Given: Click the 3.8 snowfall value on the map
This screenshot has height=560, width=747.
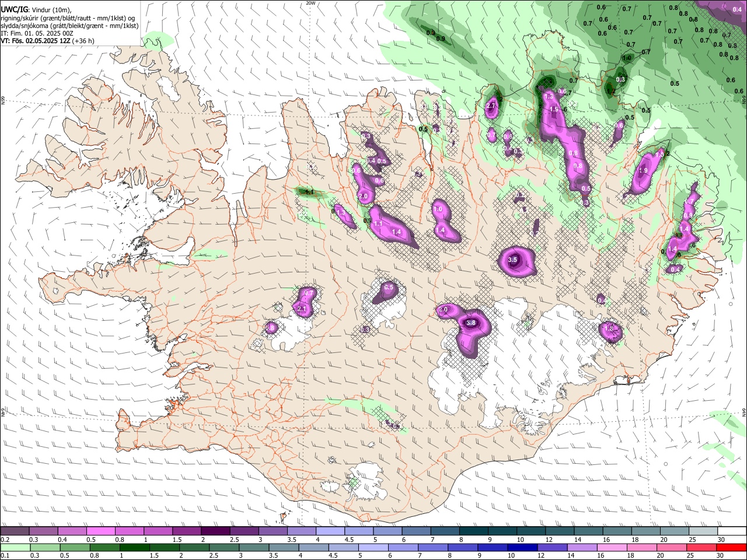Looking at the screenshot, I should (472, 323).
